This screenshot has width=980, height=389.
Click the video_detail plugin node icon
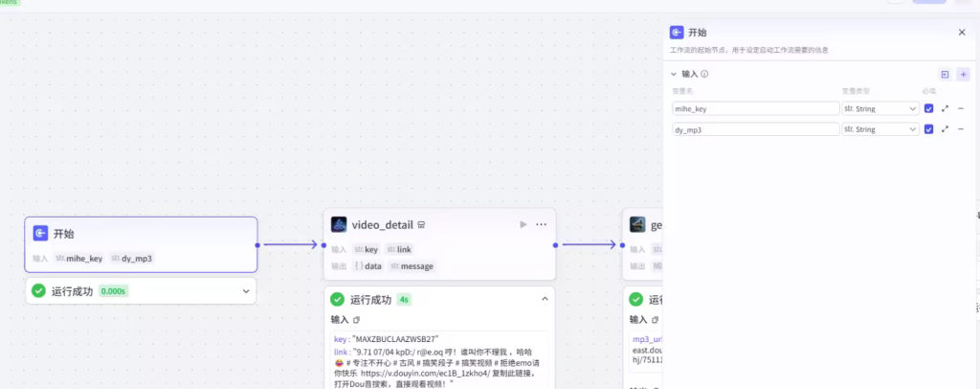[x=339, y=224]
